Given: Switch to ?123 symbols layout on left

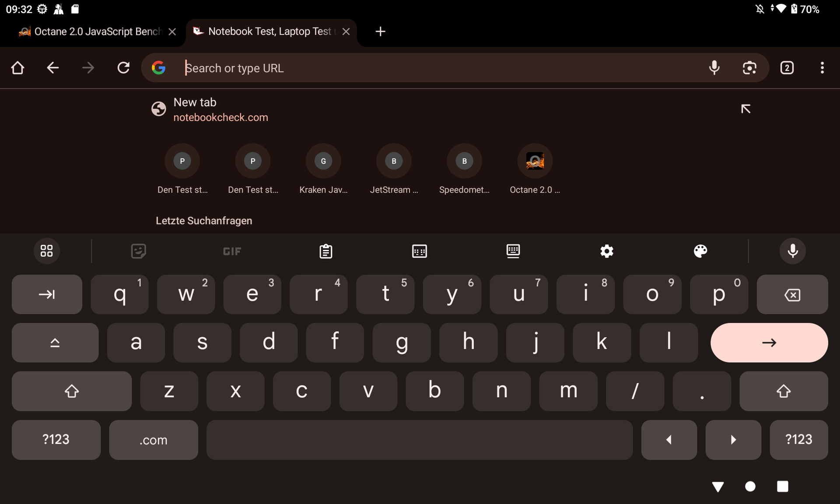Looking at the screenshot, I should click(56, 440).
